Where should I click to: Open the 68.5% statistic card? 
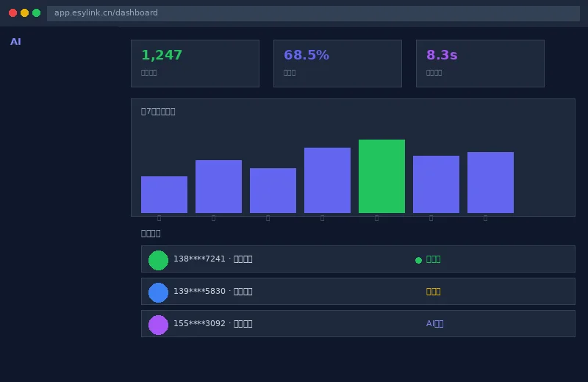pos(337,63)
